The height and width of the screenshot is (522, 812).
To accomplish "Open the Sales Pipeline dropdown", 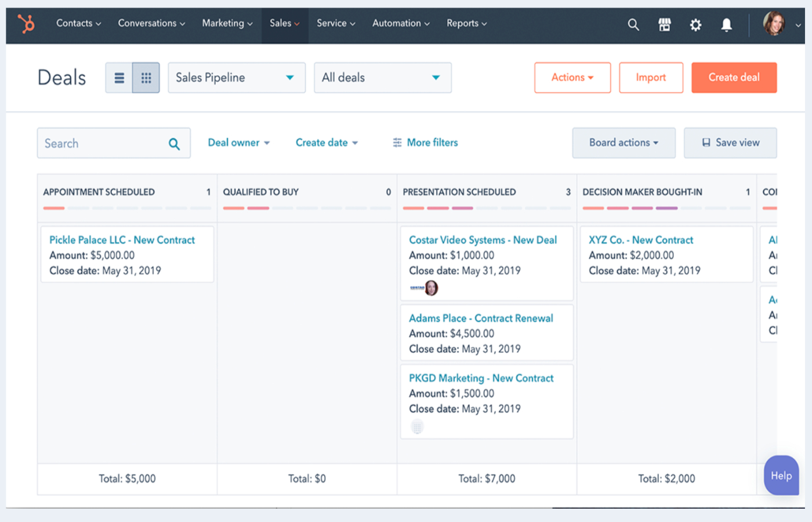I will coord(237,78).
